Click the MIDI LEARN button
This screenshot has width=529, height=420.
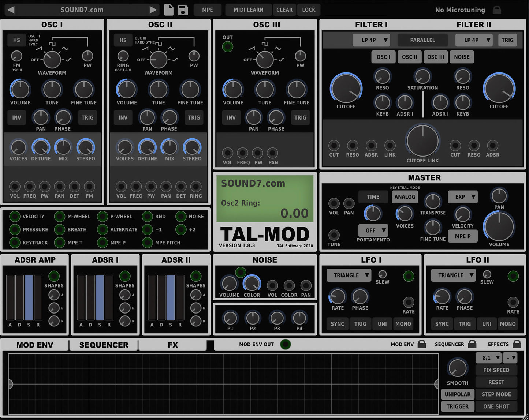[249, 10]
